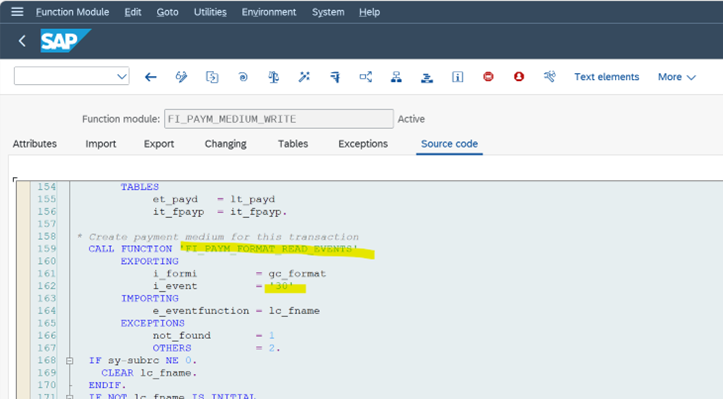Click the Pattern/tools icon before Text elements
The image size is (723, 399).
(550, 76)
